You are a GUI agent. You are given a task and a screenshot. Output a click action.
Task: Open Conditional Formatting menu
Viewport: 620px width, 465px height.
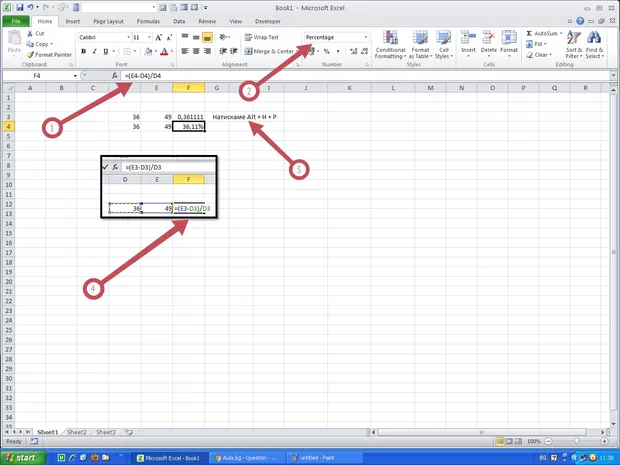point(390,44)
